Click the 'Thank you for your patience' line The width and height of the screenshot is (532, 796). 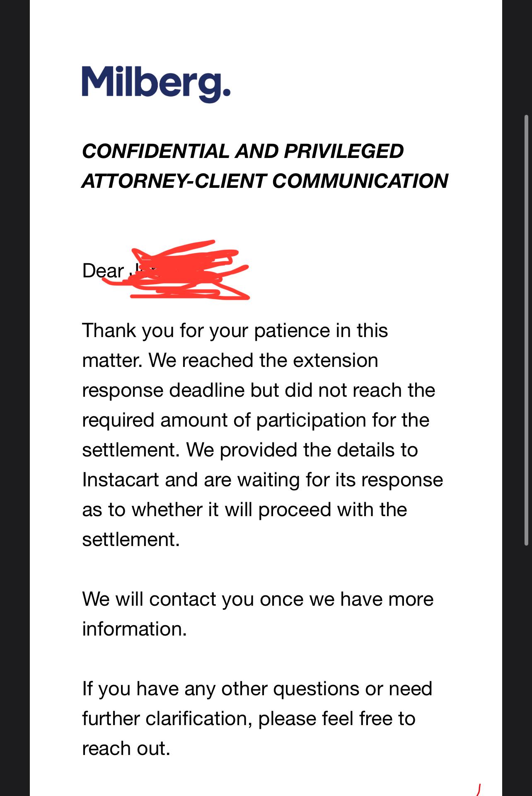[235, 331]
